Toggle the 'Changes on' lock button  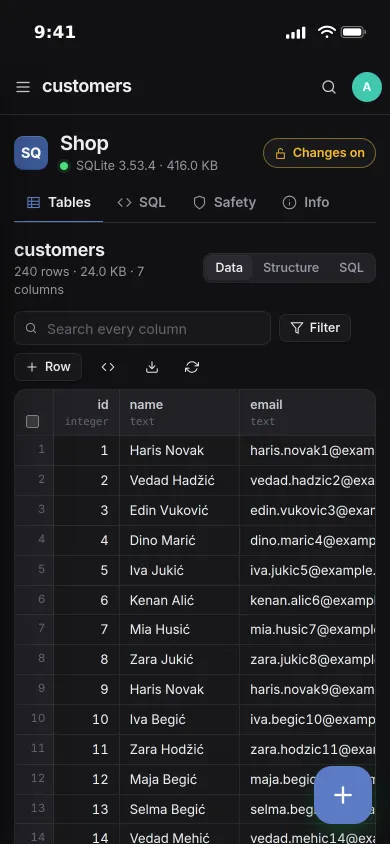tap(320, 153)
